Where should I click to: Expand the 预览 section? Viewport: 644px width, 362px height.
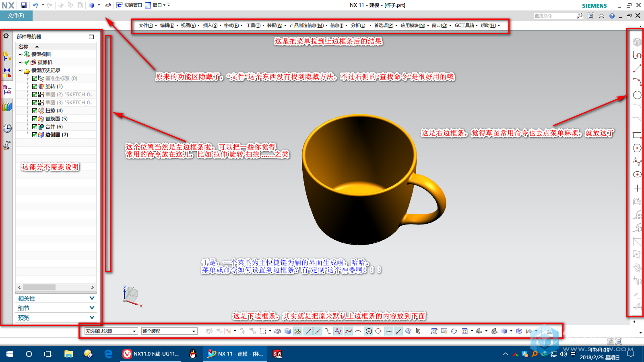point(56,318)
